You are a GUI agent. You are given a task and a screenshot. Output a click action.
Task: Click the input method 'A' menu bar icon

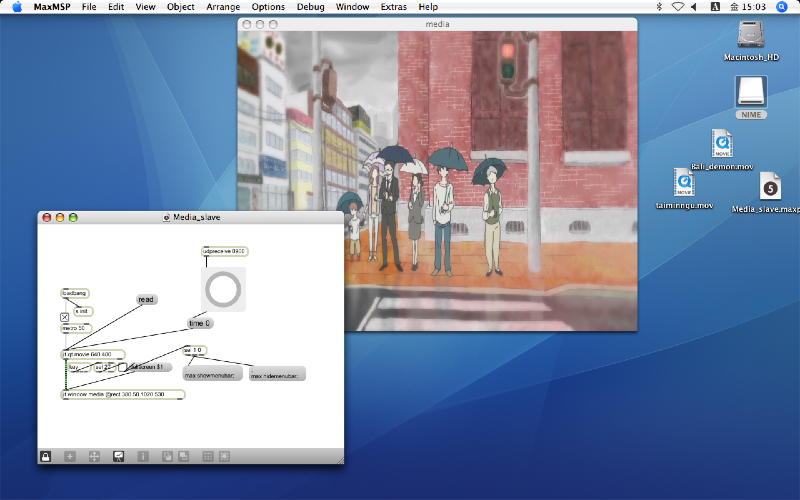click(x=715, y=7)
